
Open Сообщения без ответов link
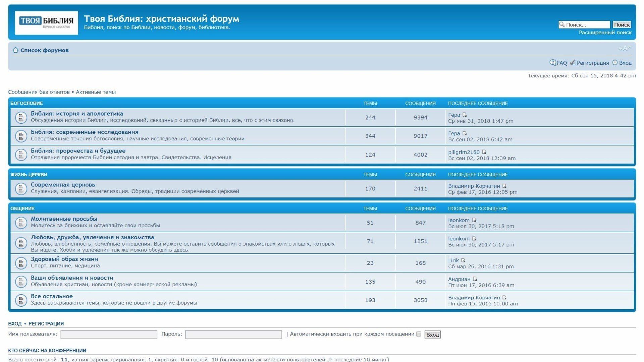click(39, 92)
